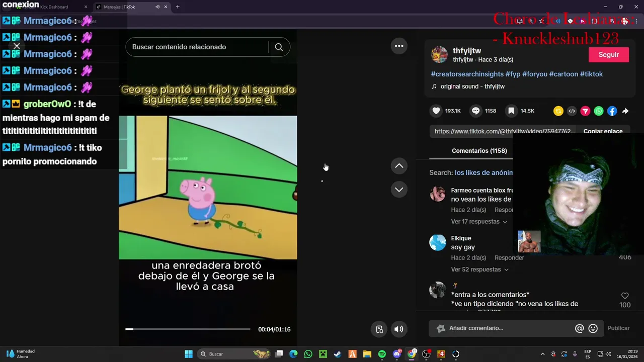Follow thfyijtw with Seguir button
The height and width of the screenshot is (362, 644).
pyautogui.click(x=609, y=55)
